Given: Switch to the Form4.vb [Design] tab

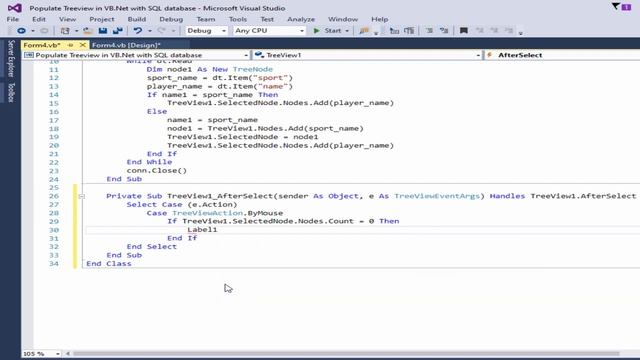Looking at the screenshot, I should pyautogui.click(x=126, y=45).
